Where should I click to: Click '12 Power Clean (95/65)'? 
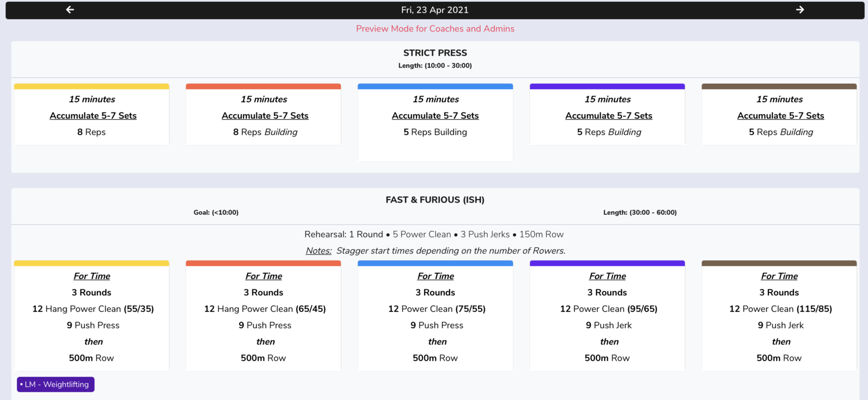609,309
